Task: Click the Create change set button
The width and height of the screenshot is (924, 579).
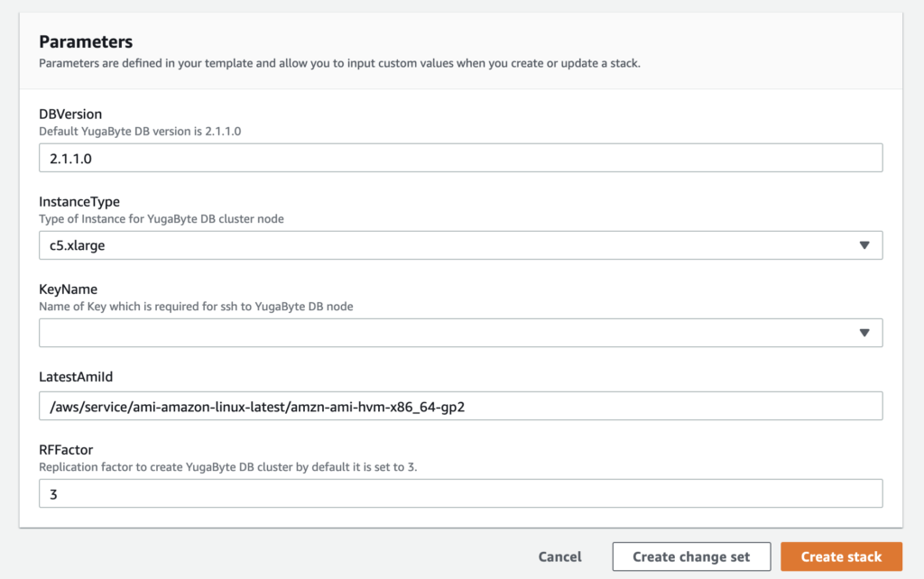Action: pyautogui.click(x=691, y=556)
